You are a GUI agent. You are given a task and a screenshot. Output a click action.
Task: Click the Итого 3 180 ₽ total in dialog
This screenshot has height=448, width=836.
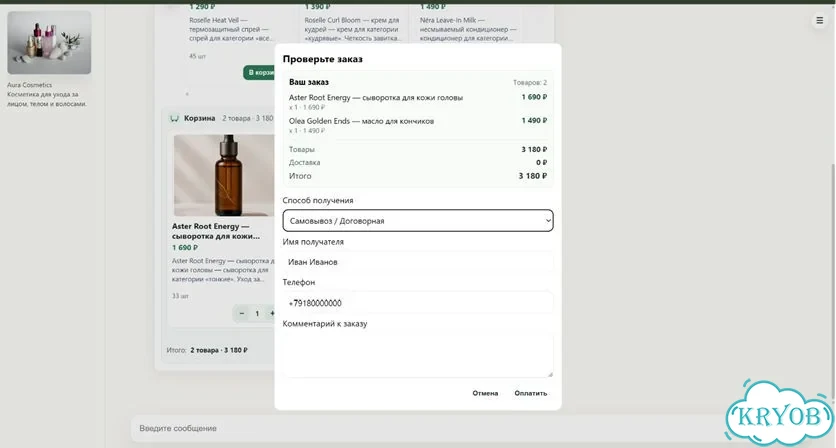418,176
